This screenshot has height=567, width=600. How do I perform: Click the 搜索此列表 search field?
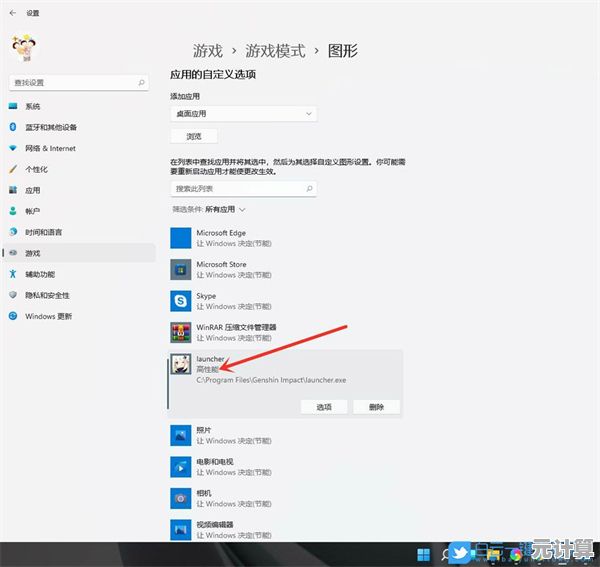[243, 189]
